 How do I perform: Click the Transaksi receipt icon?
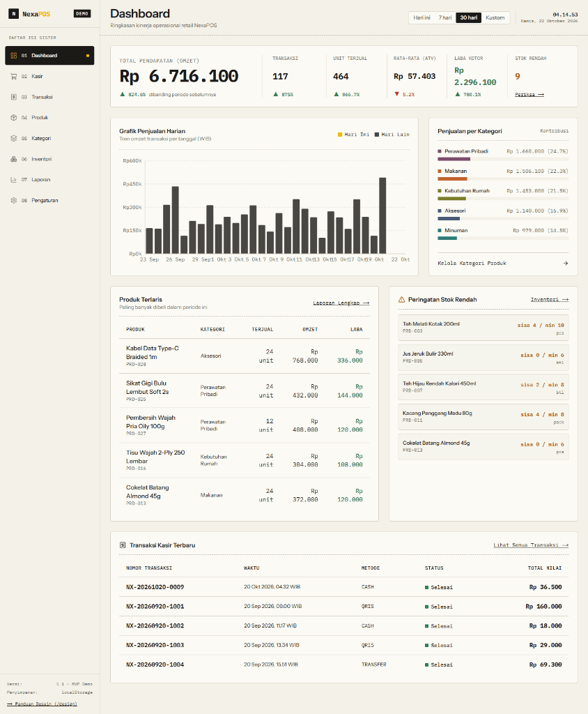tap(14, 97)
